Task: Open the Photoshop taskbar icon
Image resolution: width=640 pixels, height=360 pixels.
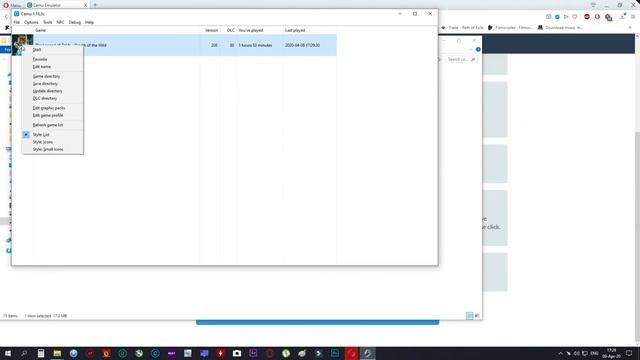Action: click(335, 353)
